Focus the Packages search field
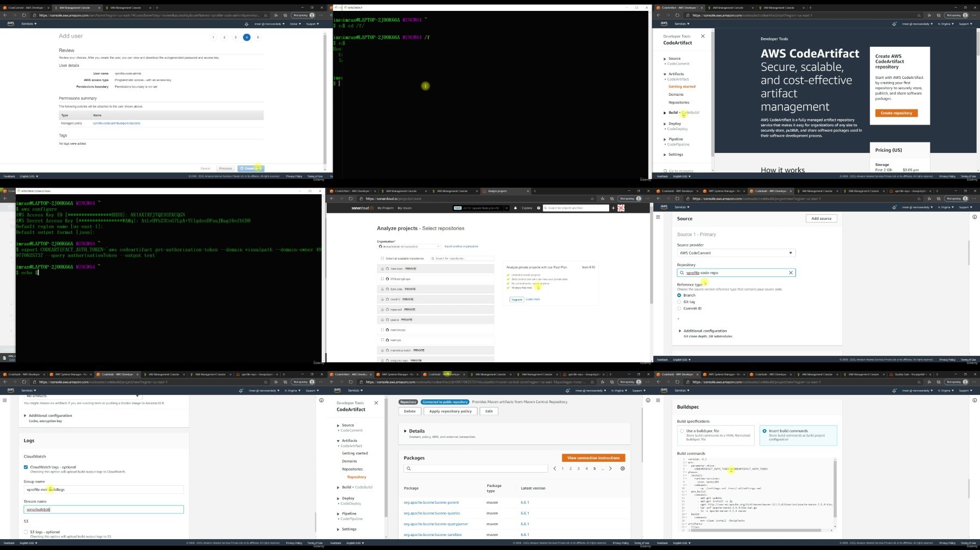This screenshot has height=550, width=980. [476, 468]
